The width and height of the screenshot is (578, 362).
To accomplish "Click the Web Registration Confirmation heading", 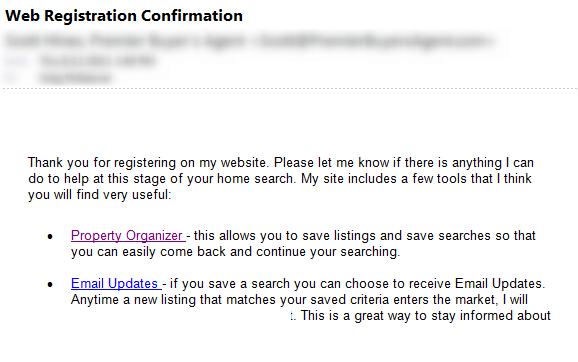I will pyautogui.click(x=124, y=16).
